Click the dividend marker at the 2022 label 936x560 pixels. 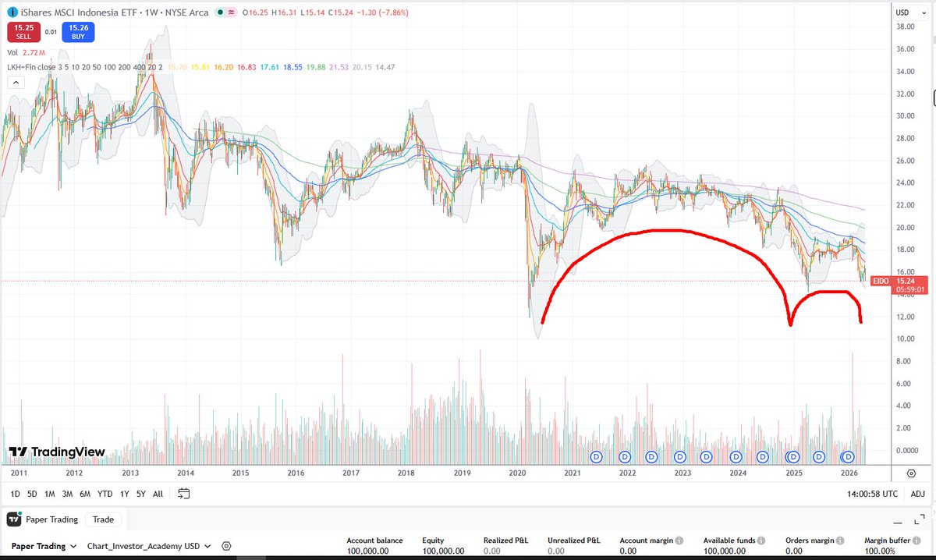[x=625, y=456]
